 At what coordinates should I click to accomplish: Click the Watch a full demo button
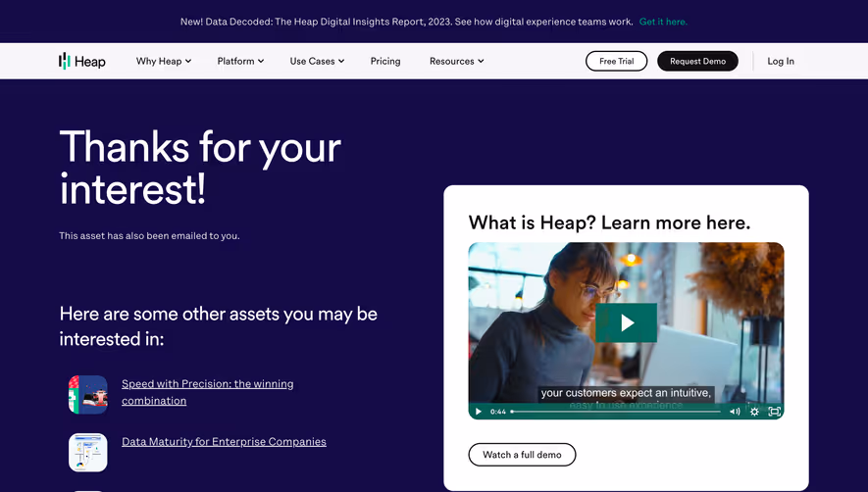tap(522, 455)
